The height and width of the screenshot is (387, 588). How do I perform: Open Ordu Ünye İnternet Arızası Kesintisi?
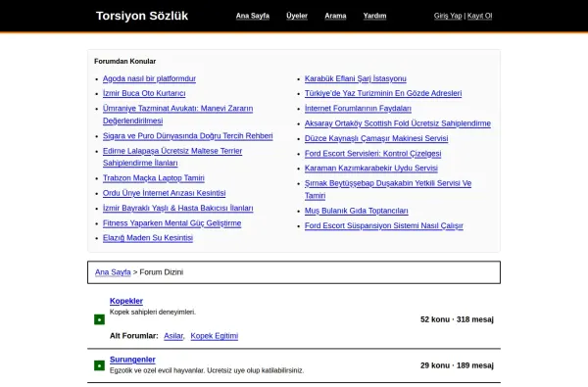(165, 193)
